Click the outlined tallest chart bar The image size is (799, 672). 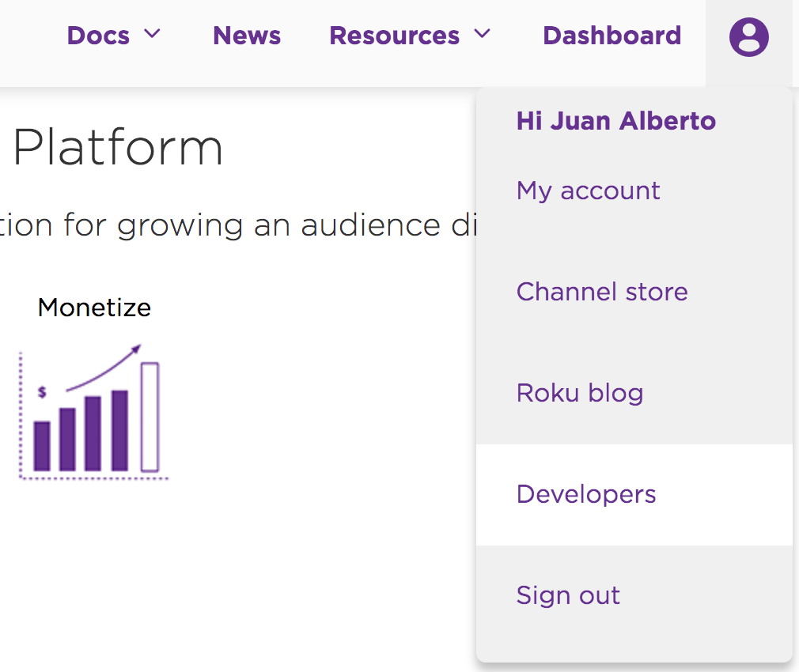point(150,417)
